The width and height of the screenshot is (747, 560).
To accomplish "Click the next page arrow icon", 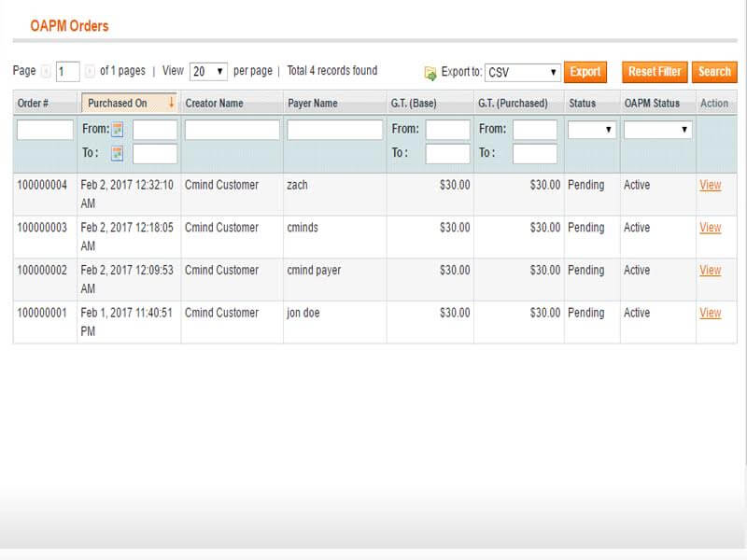I will pos(90,71).
